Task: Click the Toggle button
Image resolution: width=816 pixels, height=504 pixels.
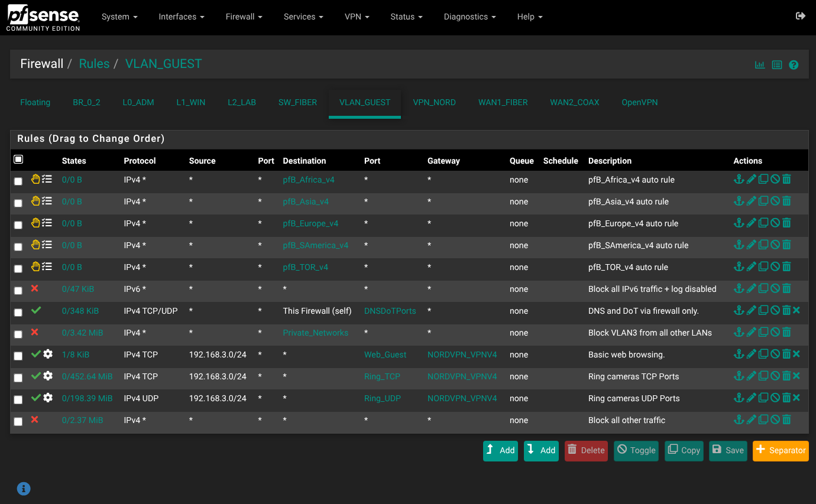Action: (636, 450)
